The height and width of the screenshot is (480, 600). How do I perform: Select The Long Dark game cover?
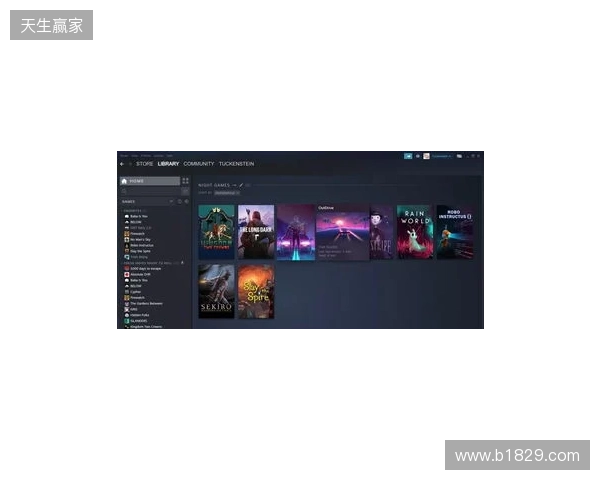point(256,232)
